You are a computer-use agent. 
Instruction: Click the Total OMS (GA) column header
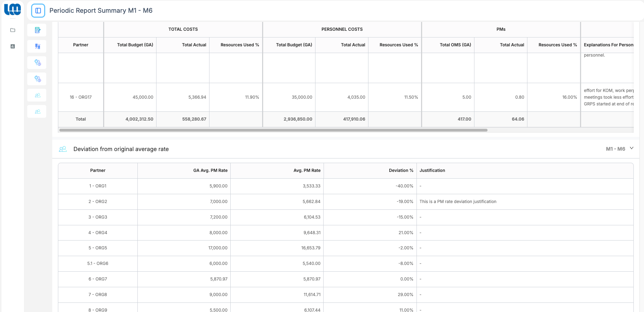pos(448,45)
